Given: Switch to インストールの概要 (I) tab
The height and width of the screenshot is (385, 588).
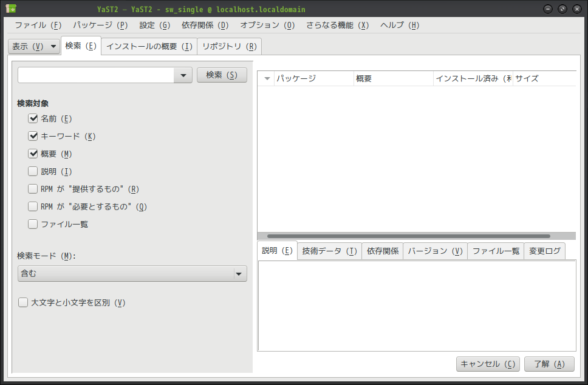Looking at the screenshot, I should tap(149, 47).
